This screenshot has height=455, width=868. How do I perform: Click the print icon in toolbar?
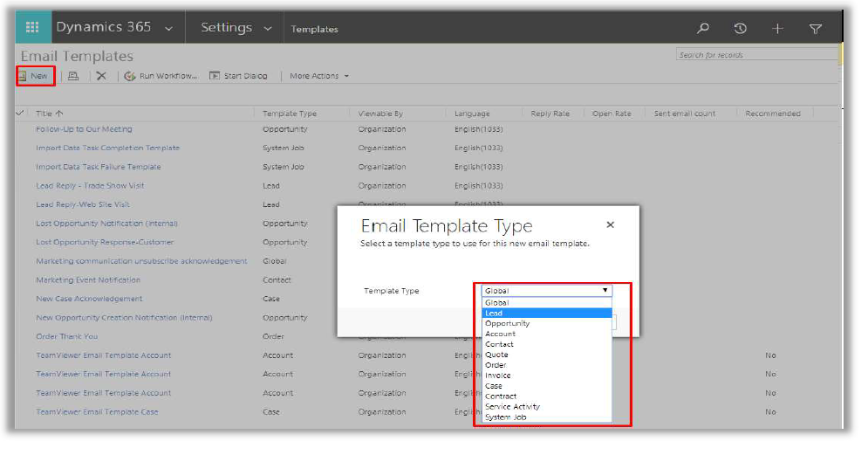click(73, 76)
